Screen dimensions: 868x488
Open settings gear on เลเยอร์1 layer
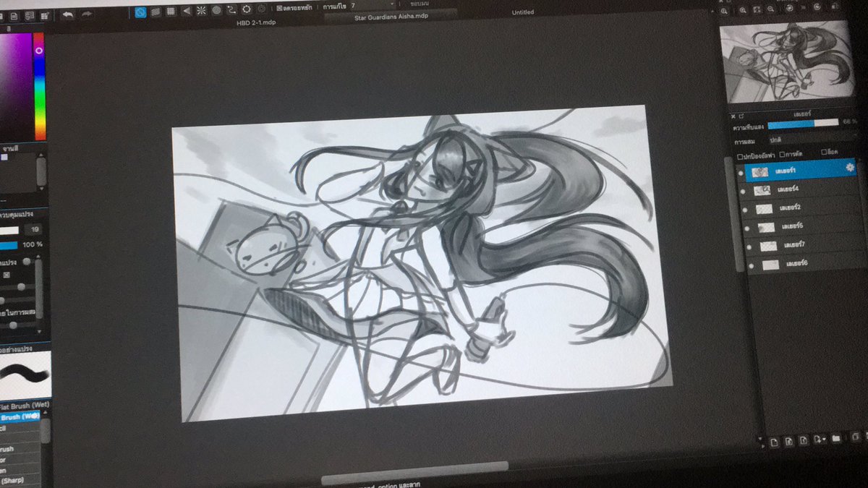pos(849,167)
